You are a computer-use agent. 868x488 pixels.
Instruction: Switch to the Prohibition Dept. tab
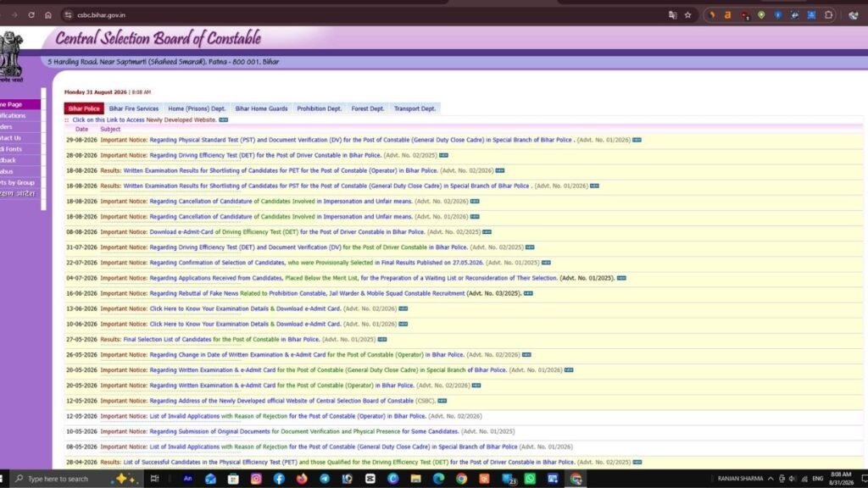[x=319, y=108]
